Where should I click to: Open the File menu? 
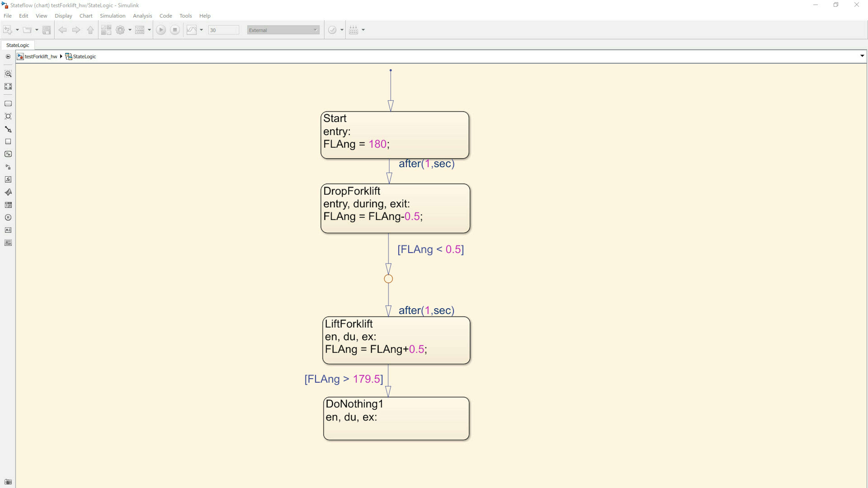tap(7, 16)
